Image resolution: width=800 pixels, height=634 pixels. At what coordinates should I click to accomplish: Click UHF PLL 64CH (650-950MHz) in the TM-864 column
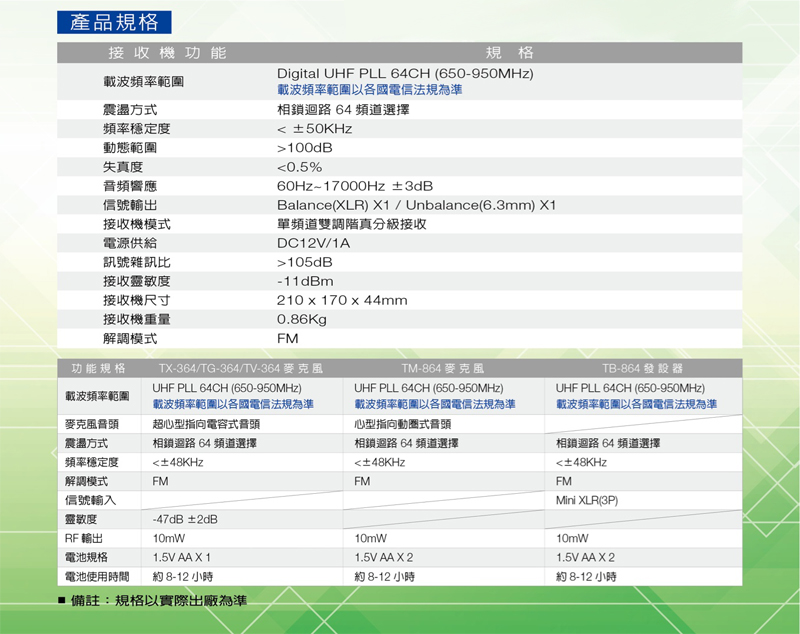(429, 388)
